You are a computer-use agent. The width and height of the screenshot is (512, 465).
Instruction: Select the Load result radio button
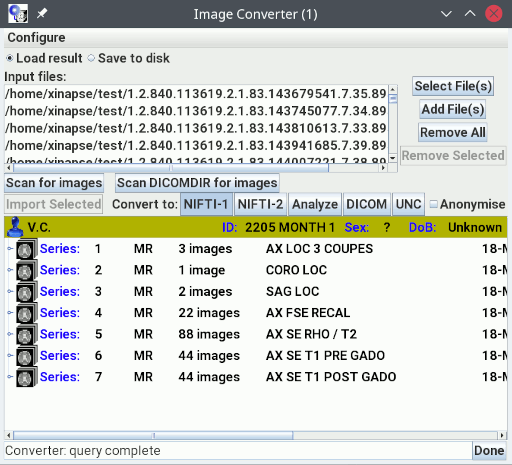point(10,58)
